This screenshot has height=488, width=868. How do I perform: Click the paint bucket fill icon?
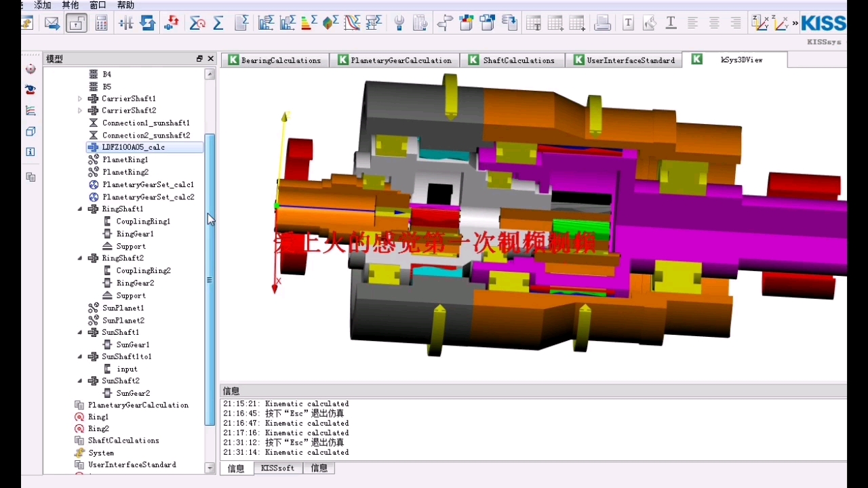tap(650, 23)
